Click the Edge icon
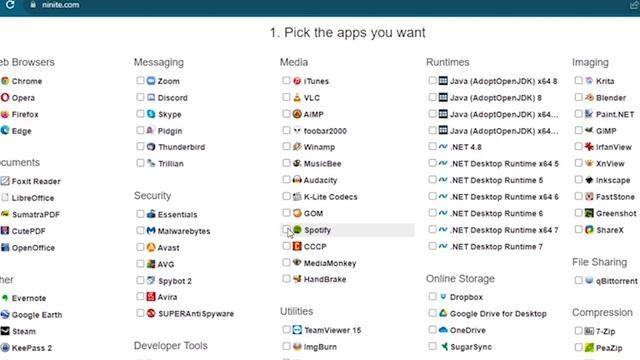Viewport: 640px width, 360px height. [5, 131]
